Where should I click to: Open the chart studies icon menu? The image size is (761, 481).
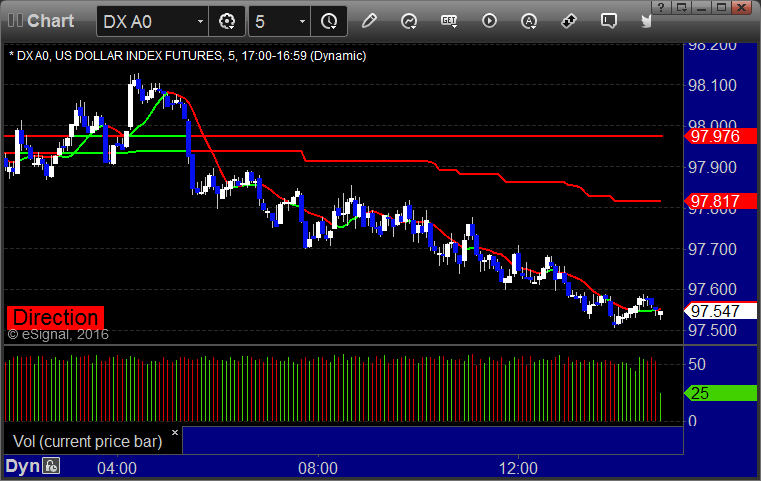click(x=409, y=21)
